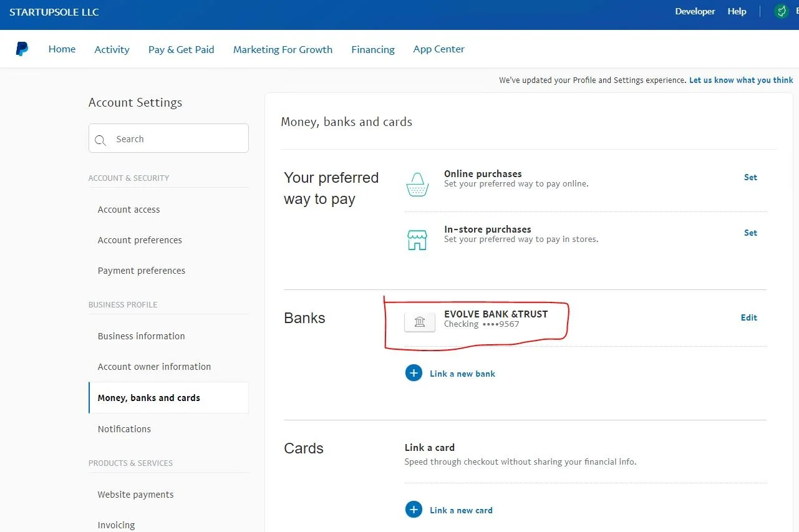This screenshot has height=532, width=799.
Task: Set preferred way for in-store purchases
Action: click(x=750, y=233)
